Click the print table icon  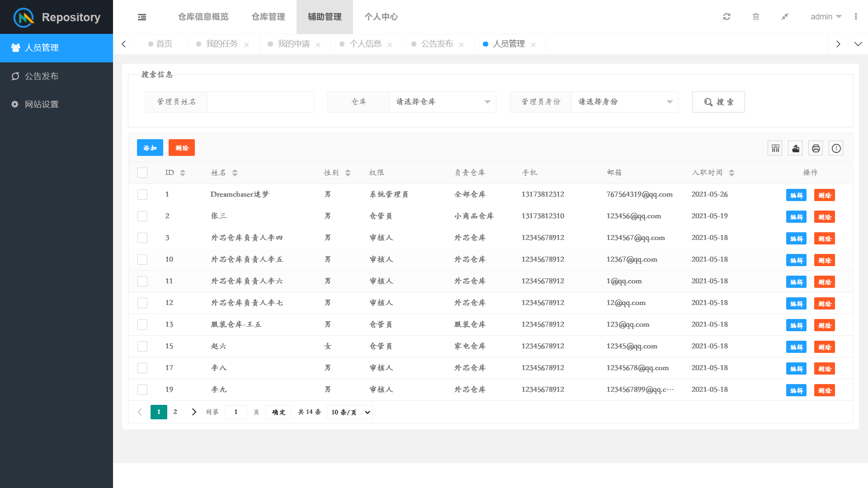(816, 148)
